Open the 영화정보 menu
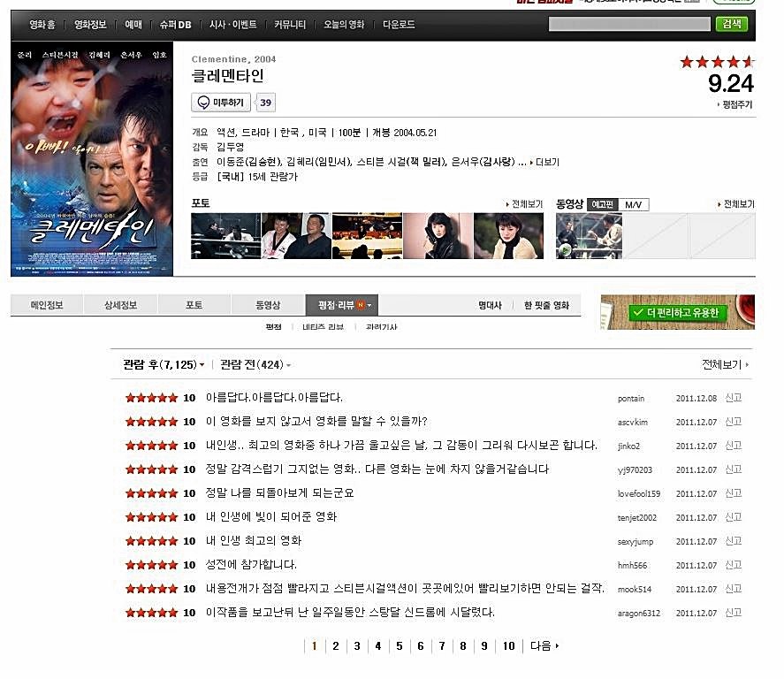 (x=90, y=25)
